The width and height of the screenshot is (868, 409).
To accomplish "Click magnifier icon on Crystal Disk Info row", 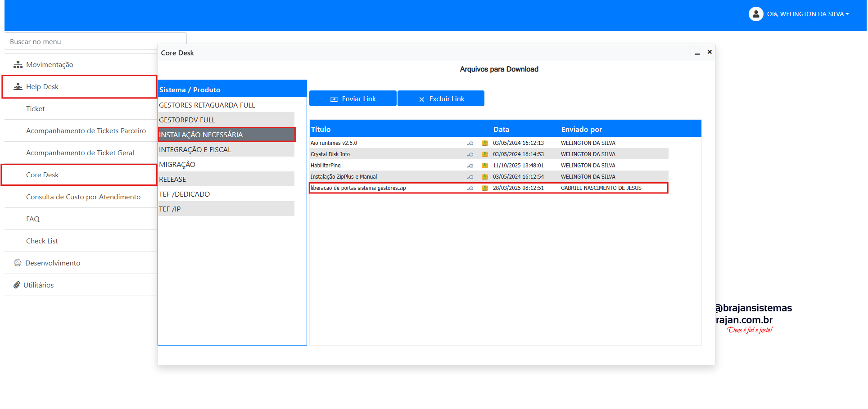I will (x=470, y=154).
